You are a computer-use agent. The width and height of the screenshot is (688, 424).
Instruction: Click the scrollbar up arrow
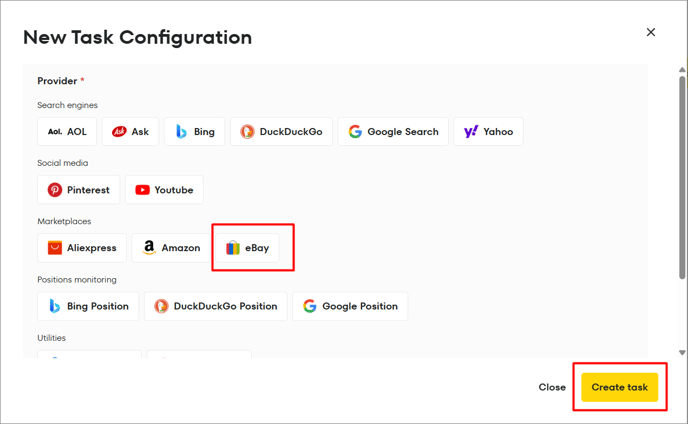682,70
